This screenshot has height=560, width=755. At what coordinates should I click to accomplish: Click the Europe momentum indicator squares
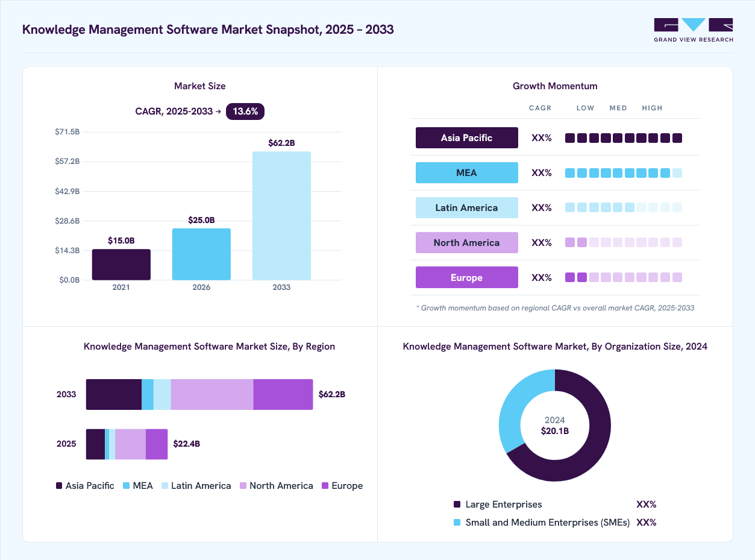624,277
